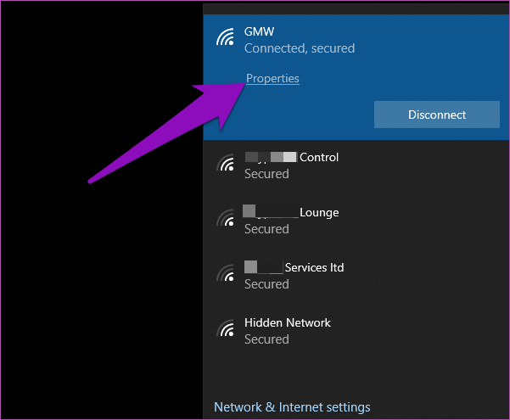Click 'Secured' under the Control network
This screenshot has width=510, height=420.
coord(266,174)
